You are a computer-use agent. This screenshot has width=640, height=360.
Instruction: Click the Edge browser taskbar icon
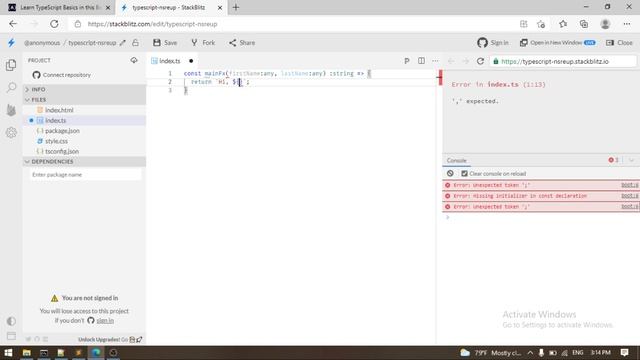96,353
